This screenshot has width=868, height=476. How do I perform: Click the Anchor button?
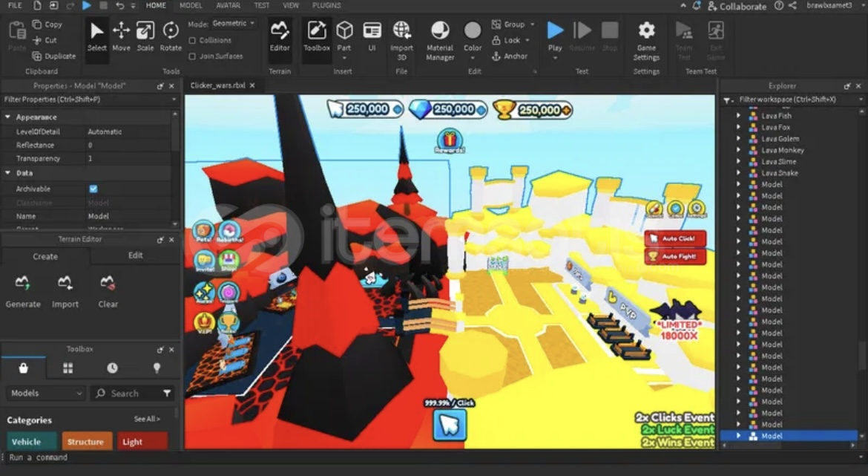510,56
